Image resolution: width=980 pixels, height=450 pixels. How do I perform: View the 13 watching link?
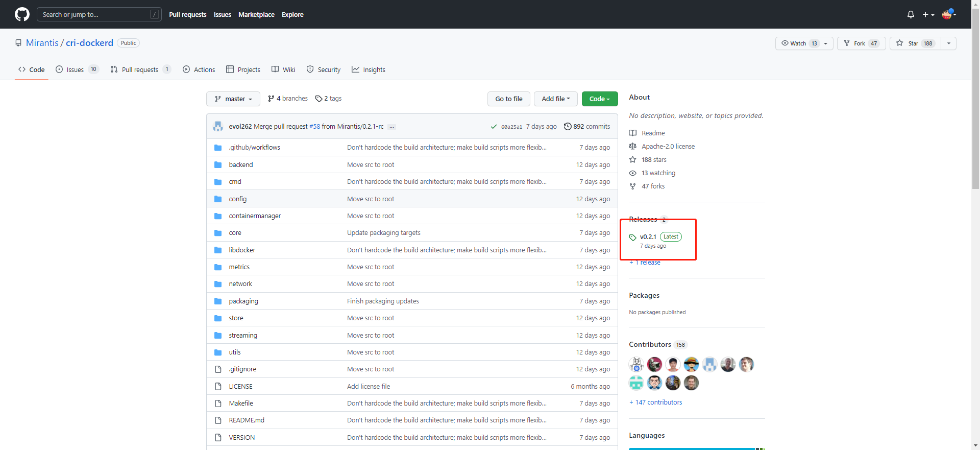point(652,173)
